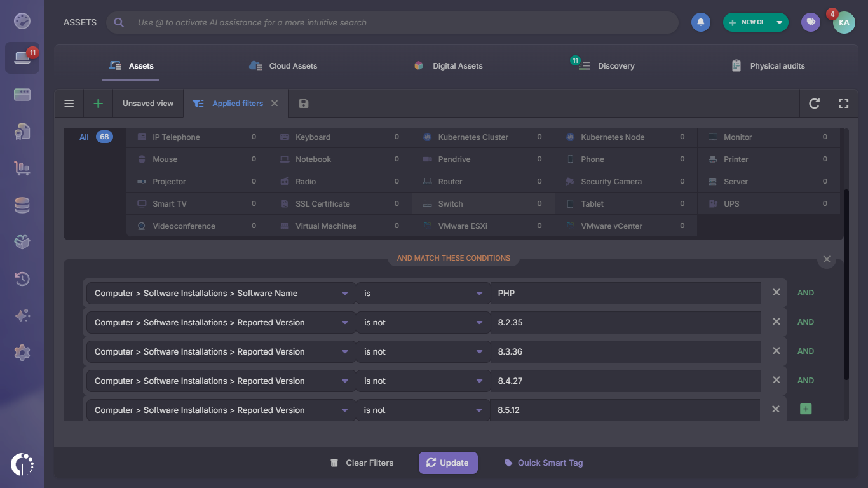
Task: Click the notifications bell icon
Action: 701,22
